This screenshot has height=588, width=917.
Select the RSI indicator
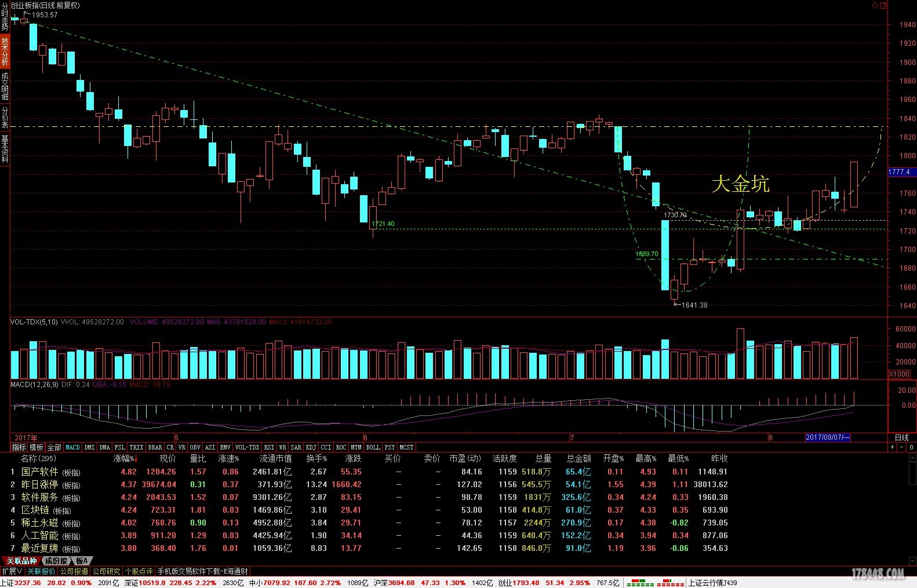point(270,447)
